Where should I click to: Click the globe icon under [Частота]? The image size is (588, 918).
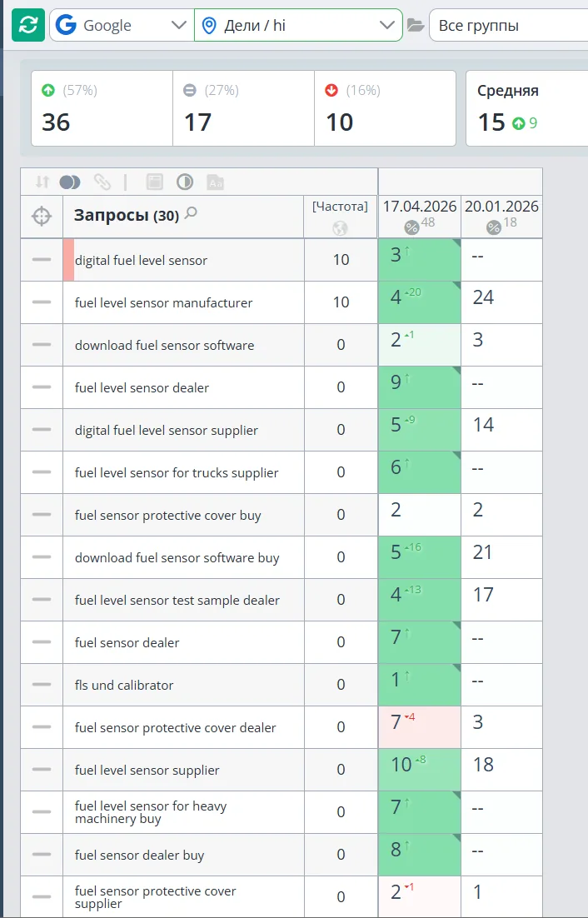340,228
